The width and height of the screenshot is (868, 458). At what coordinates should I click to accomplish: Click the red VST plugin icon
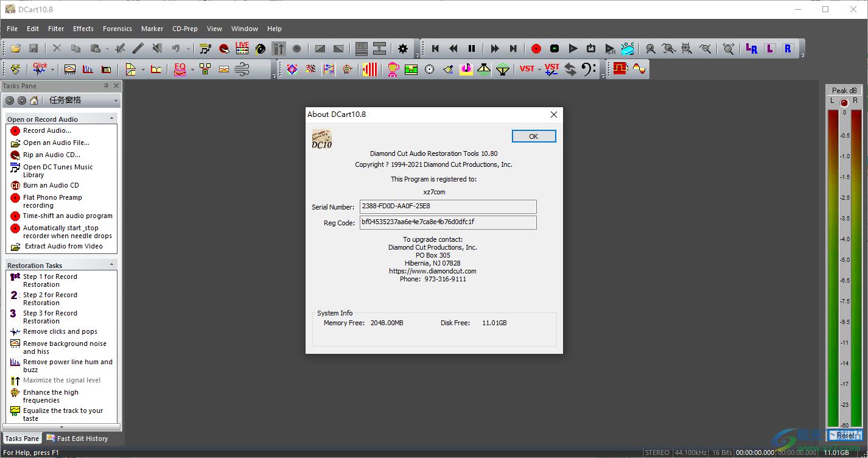coord(527,69)
